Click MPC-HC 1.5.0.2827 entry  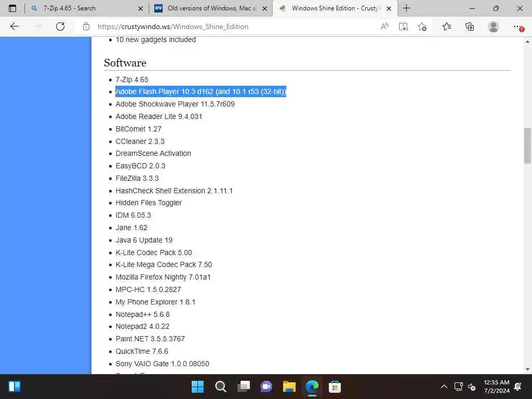pyautogui.click(x=148, y=289)
